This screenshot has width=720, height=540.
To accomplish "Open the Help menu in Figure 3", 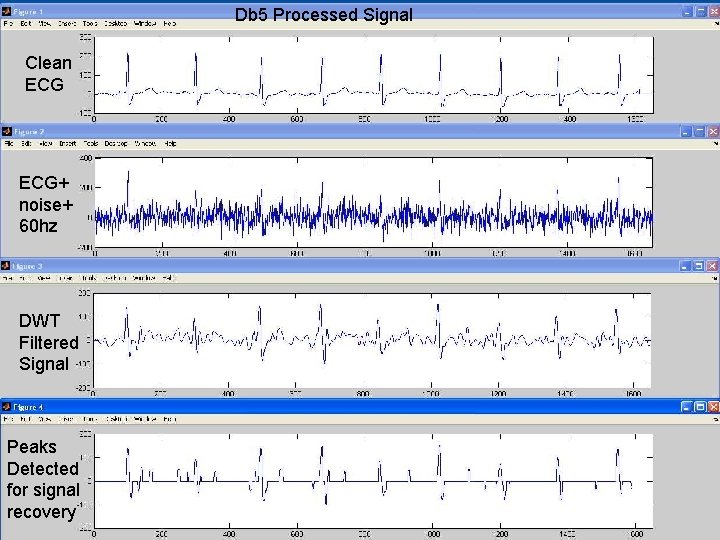I will (x=169, y=278).
